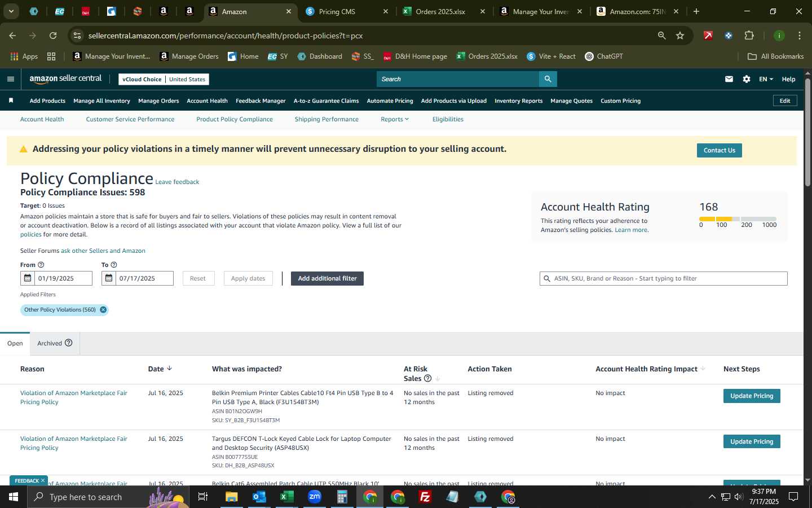Focus the ASIN, SKU, Brand filter field
The width and height of the screenshot is (812, 508).
pos(663,278)
